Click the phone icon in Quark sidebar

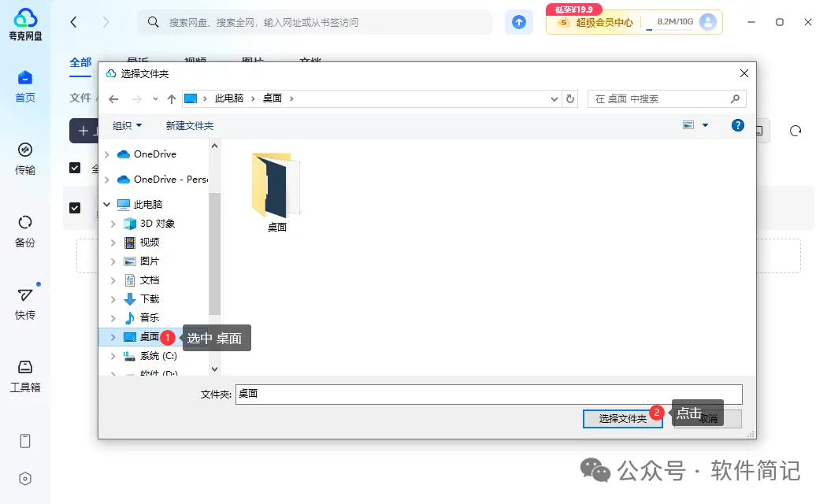(x=24, y=441)
